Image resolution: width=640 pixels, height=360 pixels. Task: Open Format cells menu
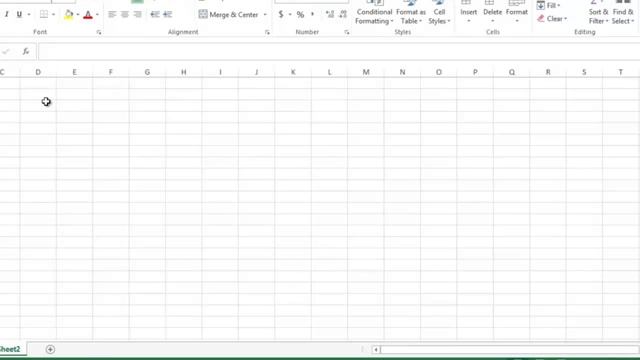pos(517,13)
